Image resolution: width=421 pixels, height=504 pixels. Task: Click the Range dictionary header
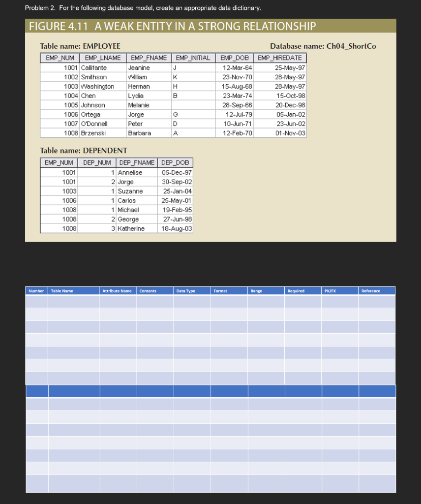266,291
